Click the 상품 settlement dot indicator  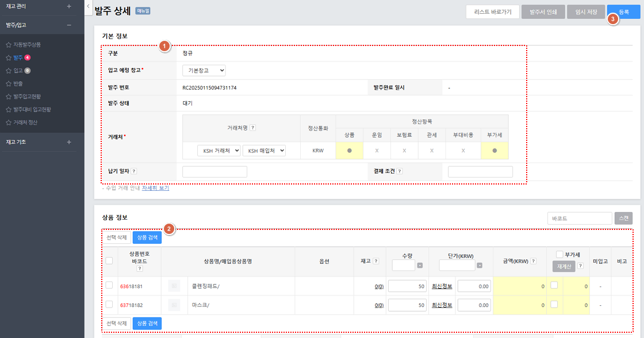tap(350, 151)
